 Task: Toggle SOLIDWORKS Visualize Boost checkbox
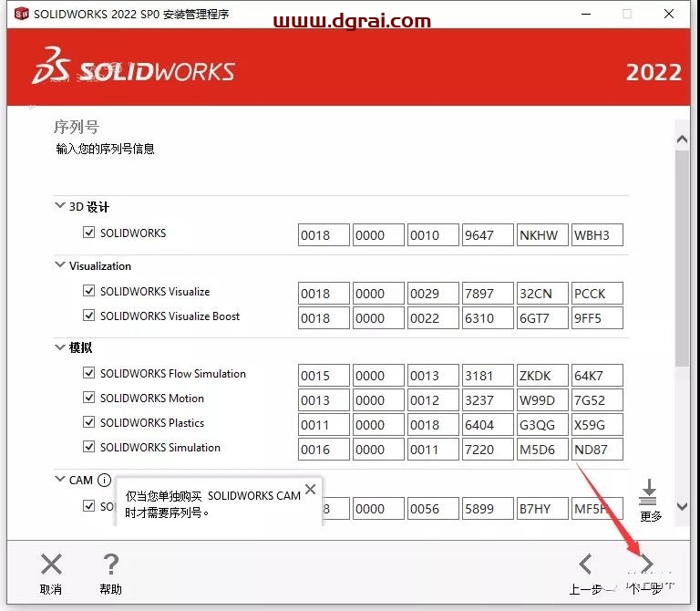tap(88, 316)
